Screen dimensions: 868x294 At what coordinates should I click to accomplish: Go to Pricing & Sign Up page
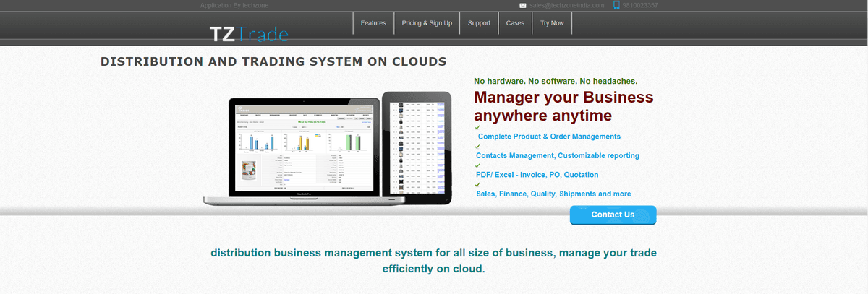tap(427, 23)
